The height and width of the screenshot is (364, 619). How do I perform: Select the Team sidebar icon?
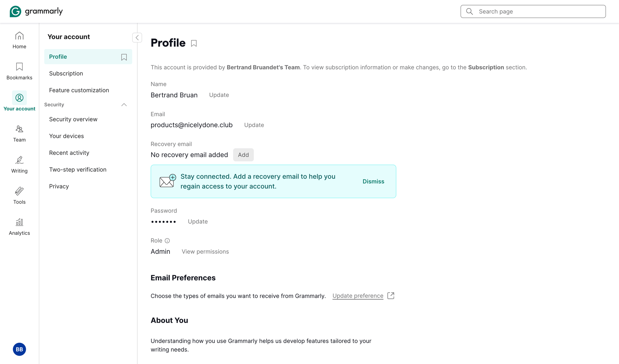pos(19,133)
